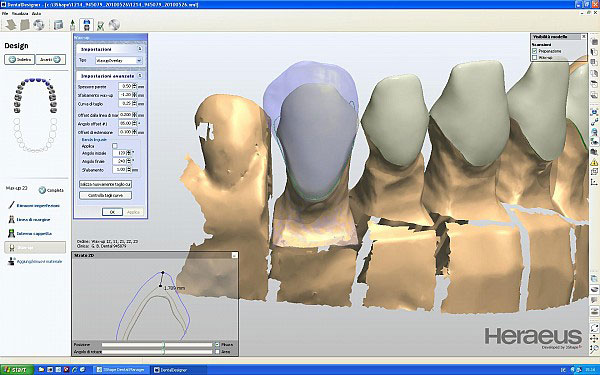
Task: Open Rimuovi imperfezioni step
Action: click(x=34, y=205)
